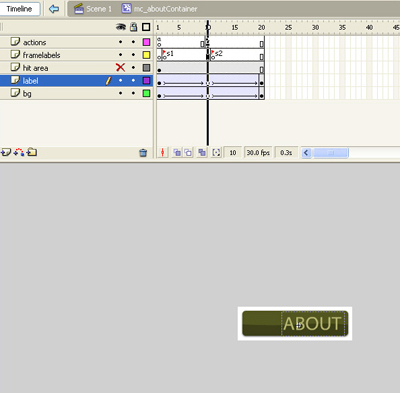This screenshot has height=393, width=400.
Task: Toggle Edit Multiple Frames button
Action: [x=202, y=153]
